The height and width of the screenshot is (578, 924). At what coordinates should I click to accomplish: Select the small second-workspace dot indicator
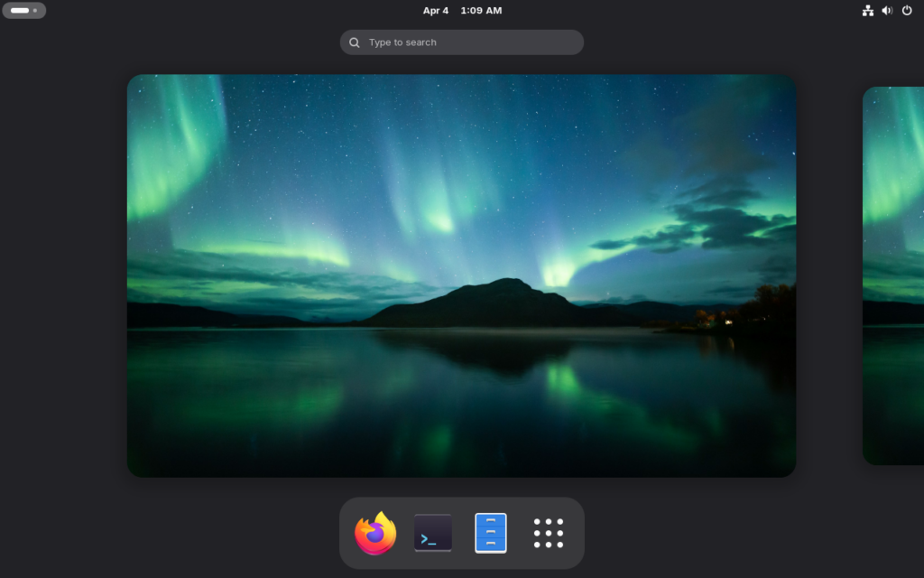[35, 11]
